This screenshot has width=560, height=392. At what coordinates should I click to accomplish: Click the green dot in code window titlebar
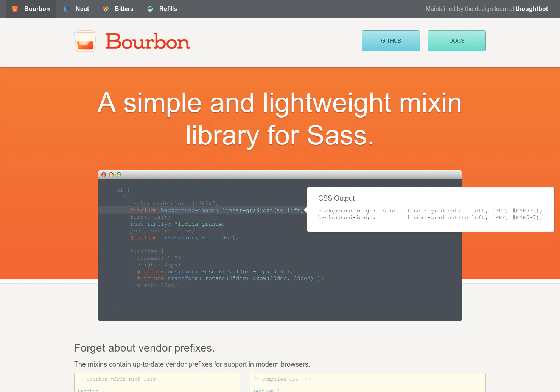(x=119, y=175)
